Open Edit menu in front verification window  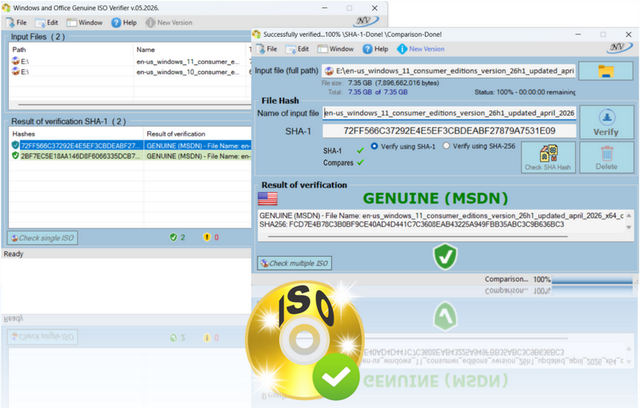pos(297,49)
